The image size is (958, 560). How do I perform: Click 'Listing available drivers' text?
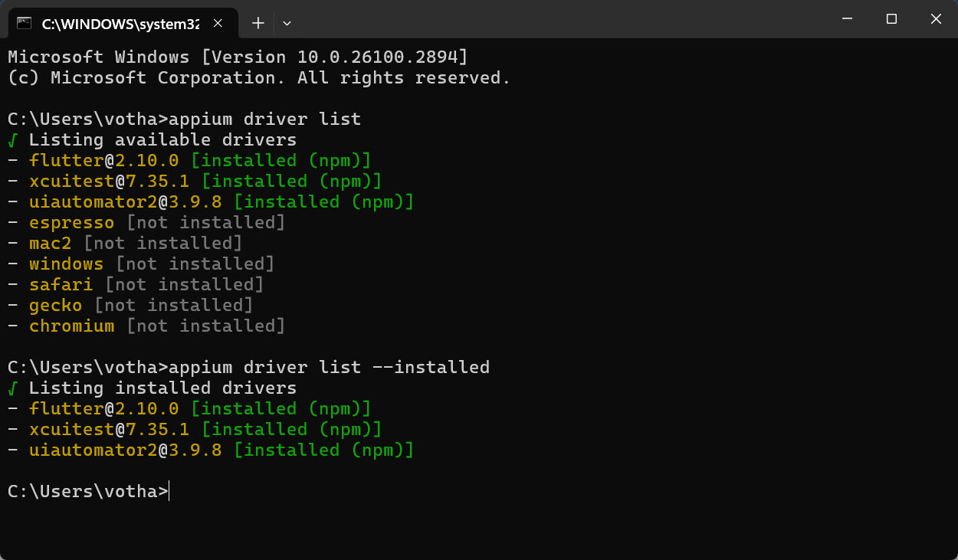162,139
